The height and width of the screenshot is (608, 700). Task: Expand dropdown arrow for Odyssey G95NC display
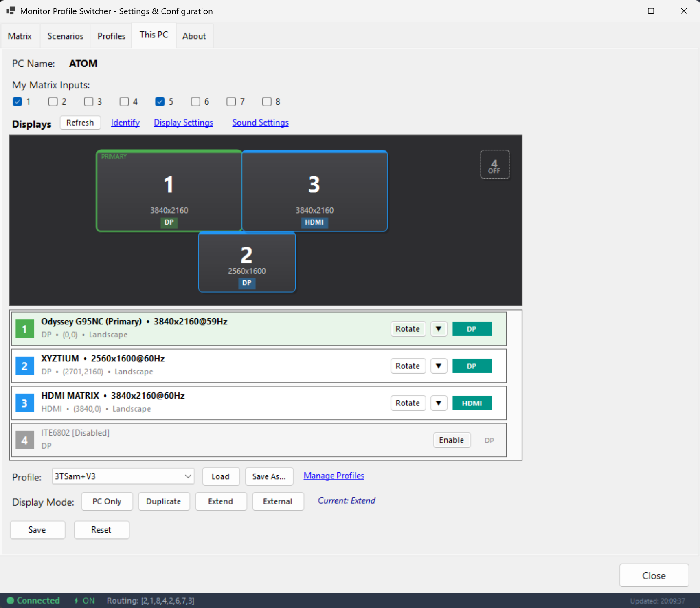tap(439, 329)
